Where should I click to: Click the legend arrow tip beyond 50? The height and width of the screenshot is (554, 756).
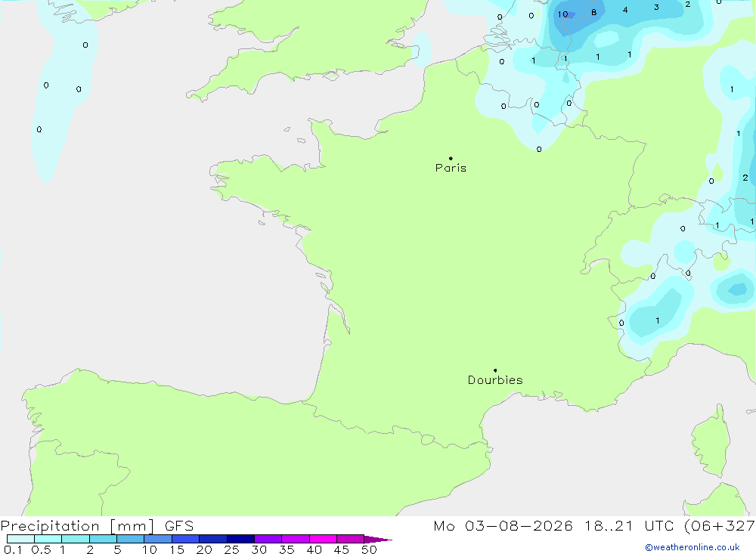[x=378, y=539]
